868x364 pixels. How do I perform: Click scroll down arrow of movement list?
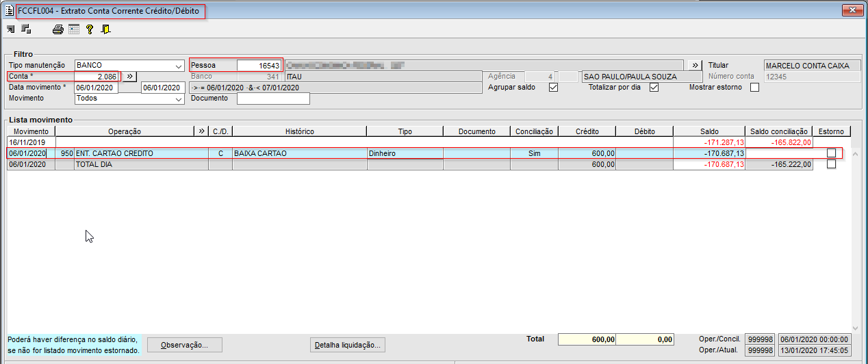[856, 328]
